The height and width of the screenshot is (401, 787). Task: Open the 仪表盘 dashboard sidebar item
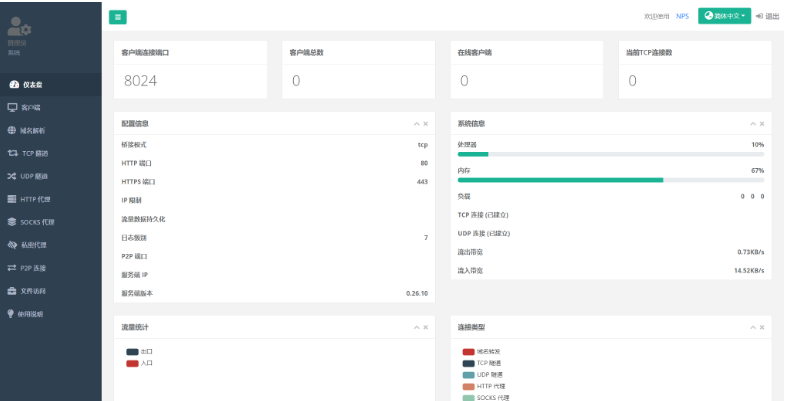[x=32, y=84]
